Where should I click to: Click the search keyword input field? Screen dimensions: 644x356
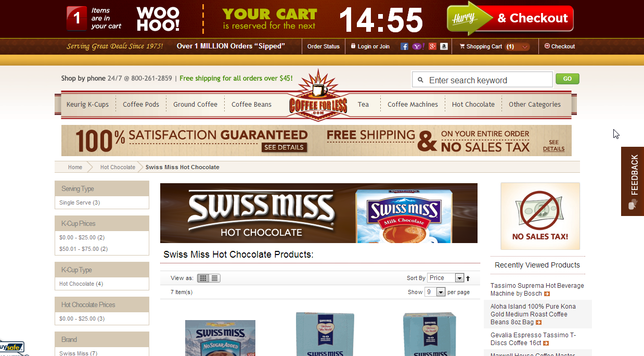click(x=482, y=80)
